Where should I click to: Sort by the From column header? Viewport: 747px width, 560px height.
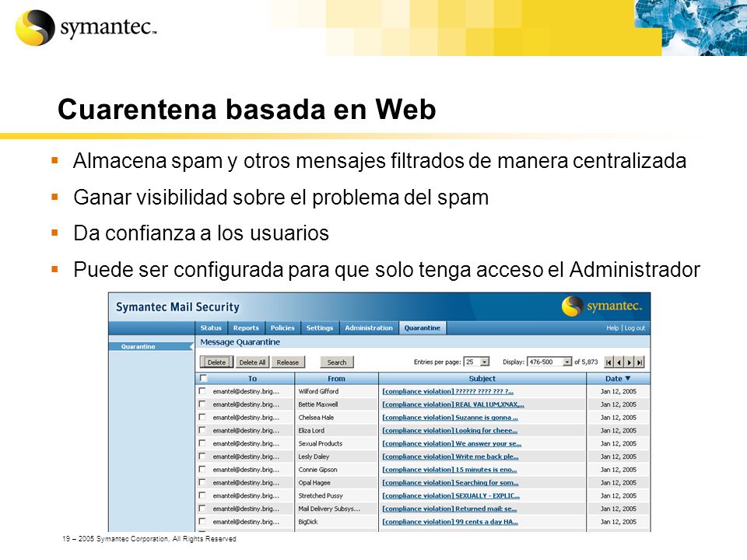coord(336,379)
